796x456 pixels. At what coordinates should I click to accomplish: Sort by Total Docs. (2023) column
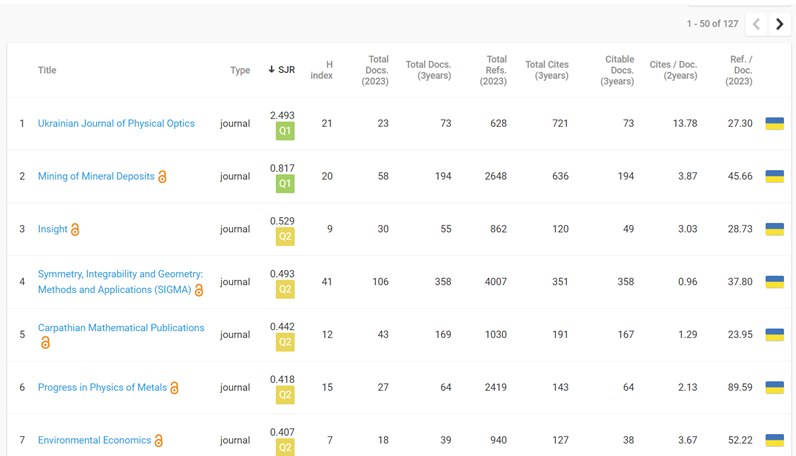coord(375,70)
